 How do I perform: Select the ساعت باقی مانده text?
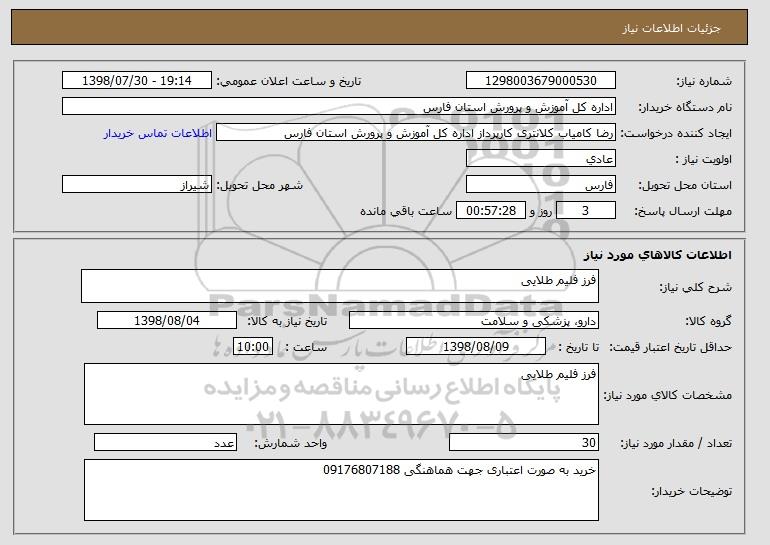(406, 211)
